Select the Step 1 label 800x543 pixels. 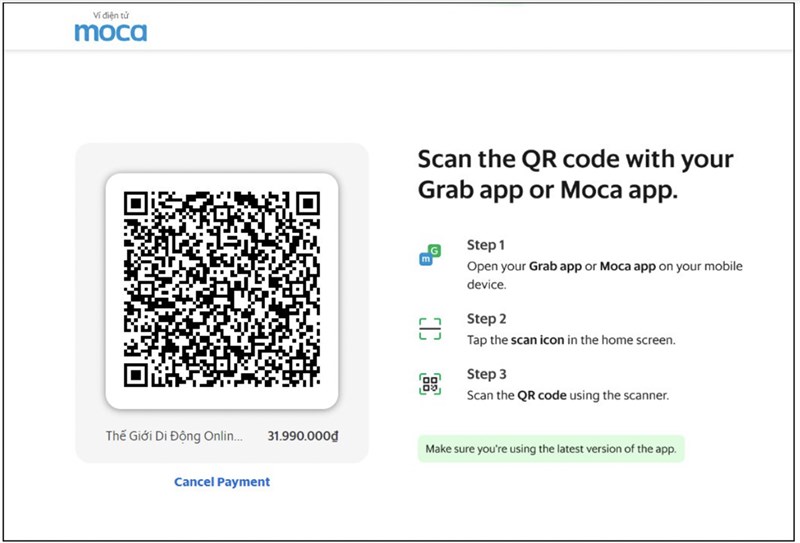[486, 245]
